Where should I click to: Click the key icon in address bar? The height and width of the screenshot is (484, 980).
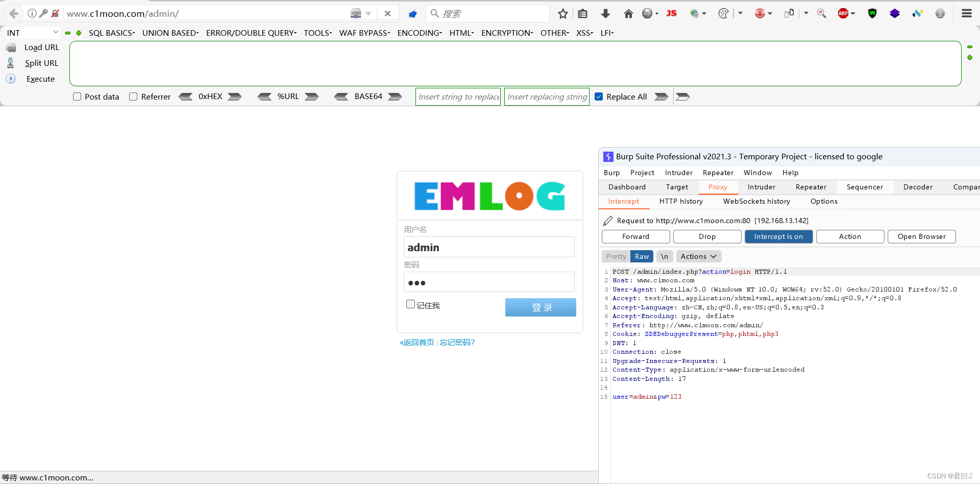pyautogui.click(x=43, y=13)
